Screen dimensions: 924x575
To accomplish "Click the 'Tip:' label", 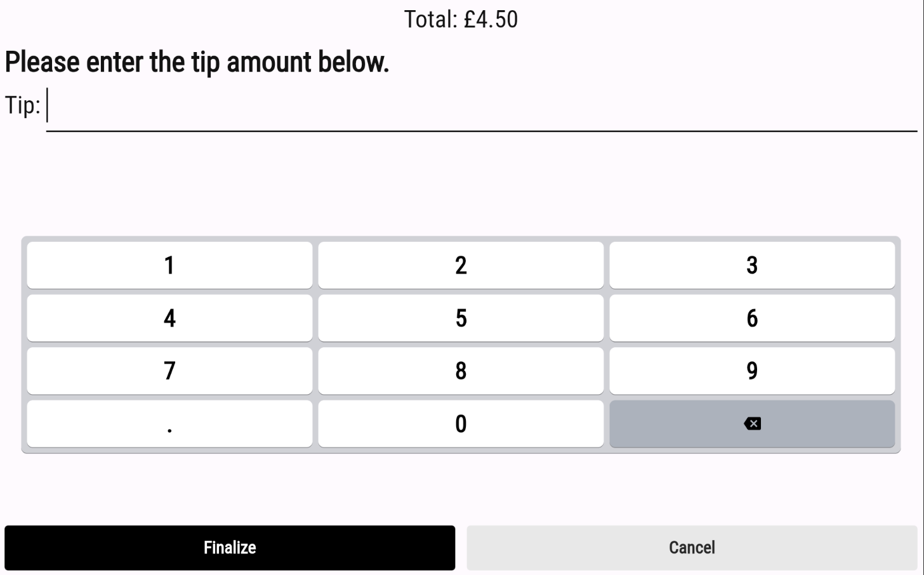I will pyautogui.click(x=23, y=105).
